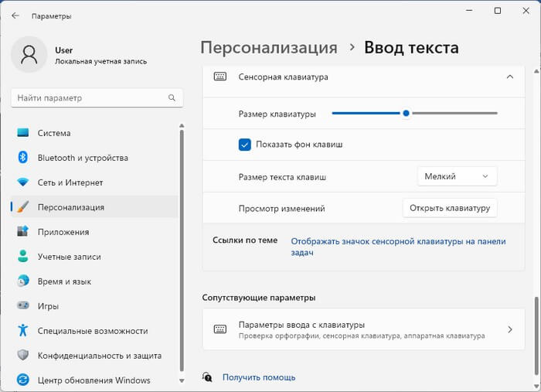The height and width of the screenshot is (392, 541).
Task: Click the Bluetooth icon in sidebar
Action: pyautogui.click(x=22, y=158)
